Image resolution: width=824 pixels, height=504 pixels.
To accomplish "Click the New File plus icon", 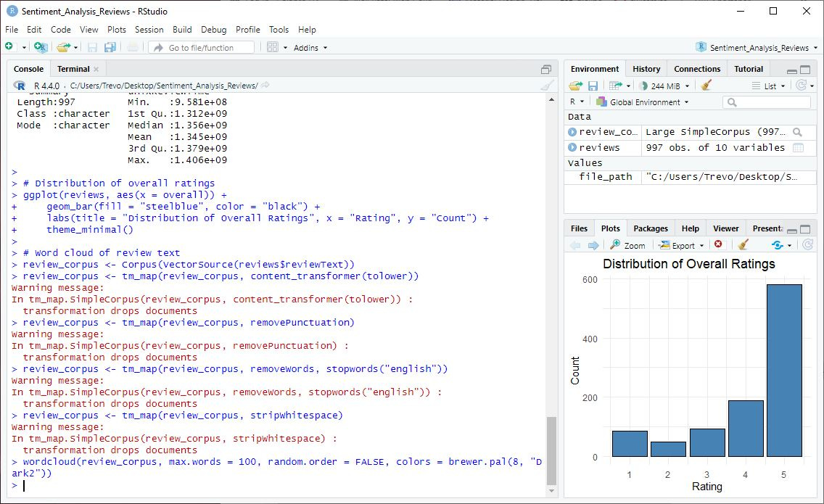I will point(9,46).
